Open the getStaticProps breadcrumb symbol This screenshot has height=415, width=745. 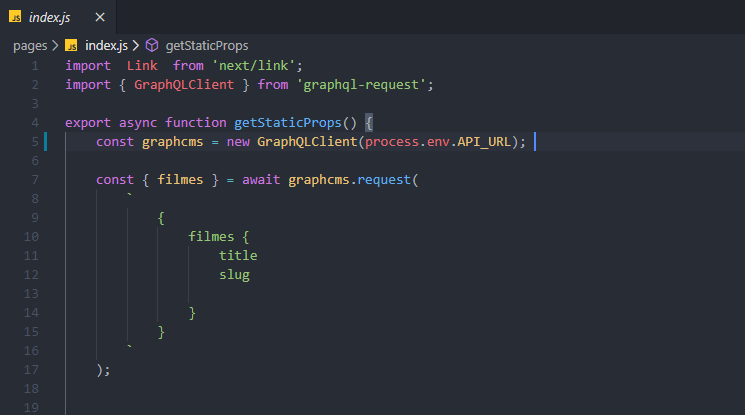click(207, 46)
